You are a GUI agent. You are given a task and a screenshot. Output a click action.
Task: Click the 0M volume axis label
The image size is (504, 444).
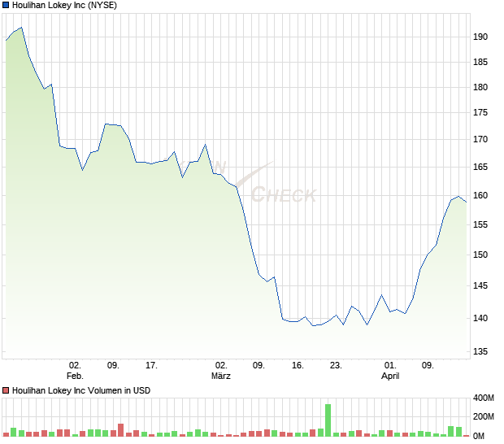point(479,436)
